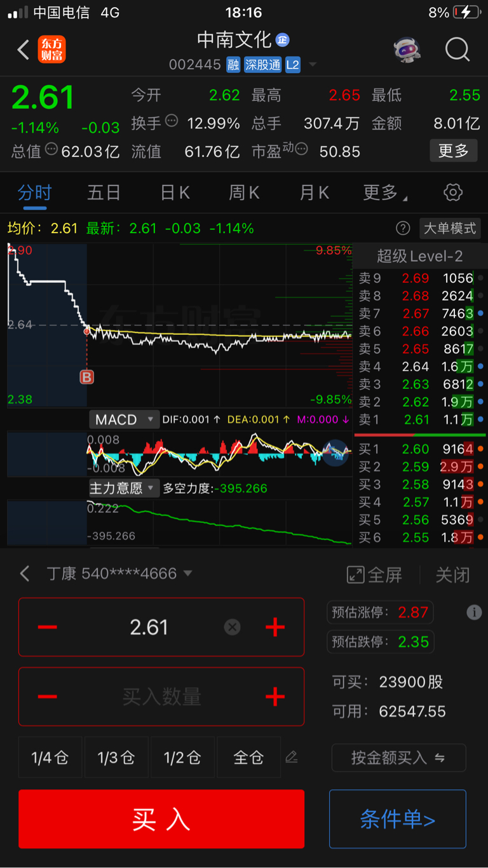Tap the info icon beside 预估涨停
Screen dimensions: 488x868
474,613
